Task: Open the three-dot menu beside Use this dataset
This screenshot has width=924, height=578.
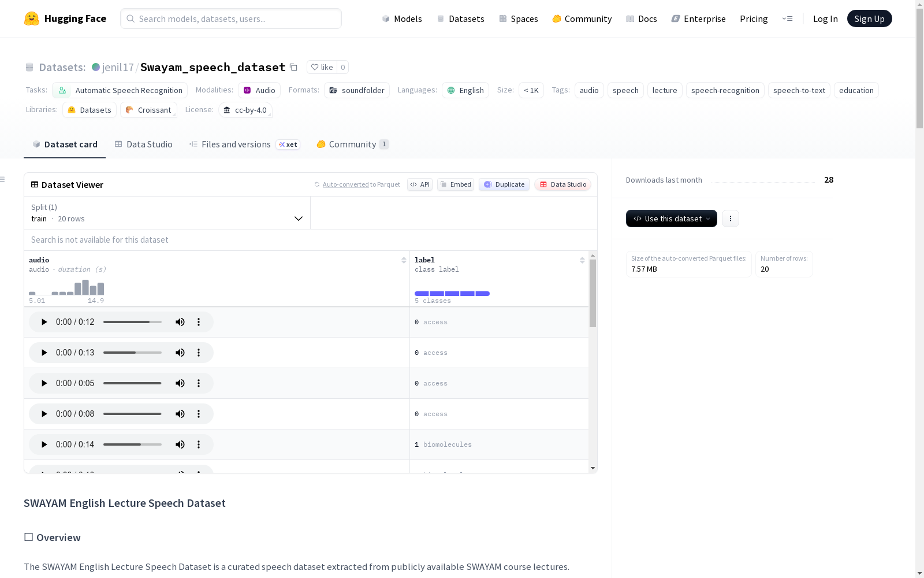Action: 731,218
